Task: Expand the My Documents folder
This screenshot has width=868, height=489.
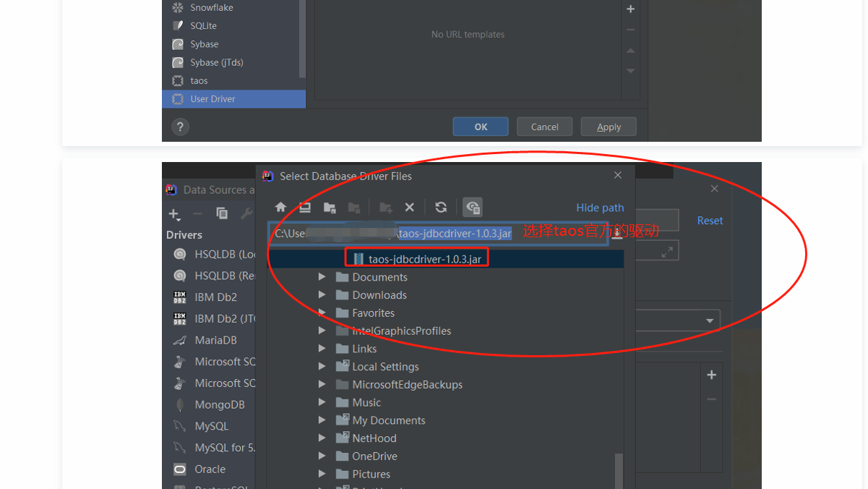Action: pos(322,420)
